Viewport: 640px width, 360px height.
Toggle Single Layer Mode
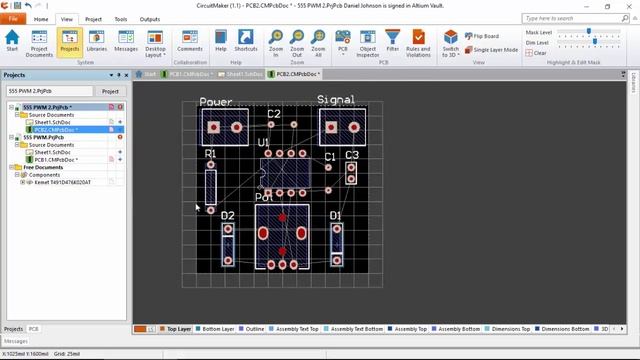point(491,50)
